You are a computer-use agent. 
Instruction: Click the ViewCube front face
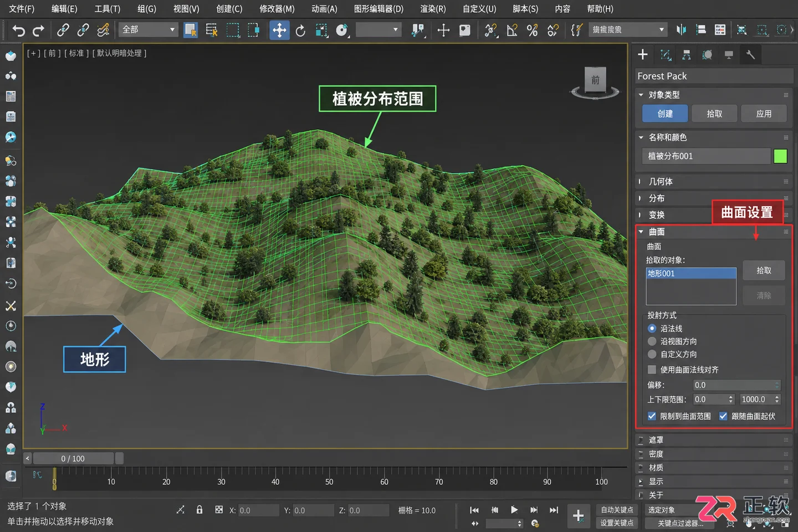[x=595, y=80]
